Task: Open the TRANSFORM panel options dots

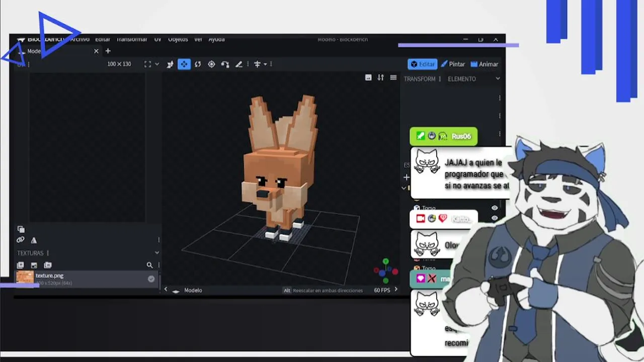Action: [440, 79]
